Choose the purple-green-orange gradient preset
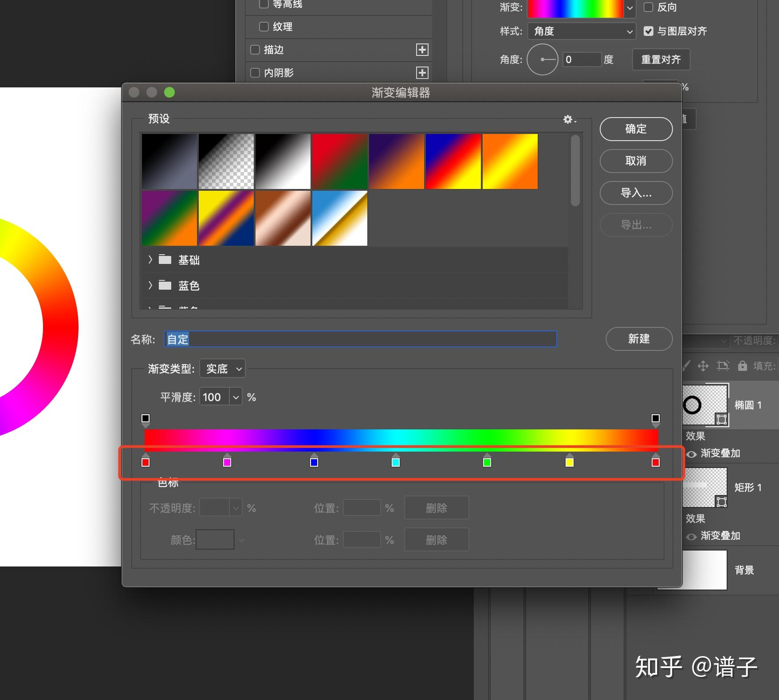The image size is (779, 700). [x=169, y=218]
